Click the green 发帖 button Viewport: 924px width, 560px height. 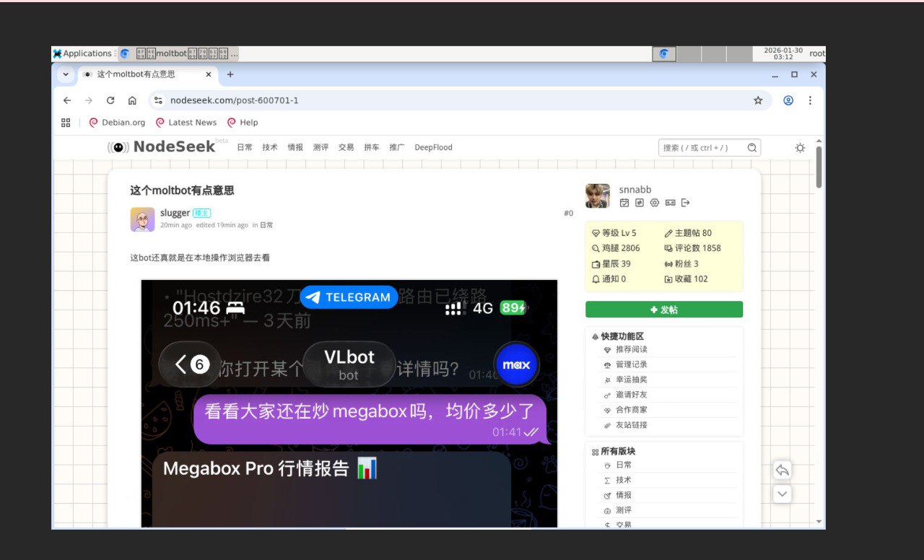pyautogui.click(x=663, y=310)
